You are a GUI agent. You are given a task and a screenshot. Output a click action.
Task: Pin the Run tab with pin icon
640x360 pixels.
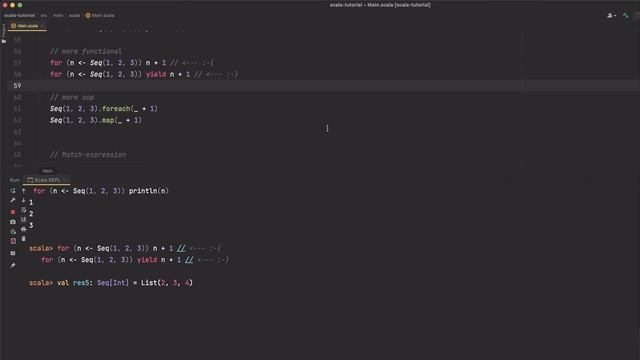click(x=13, y=266)
